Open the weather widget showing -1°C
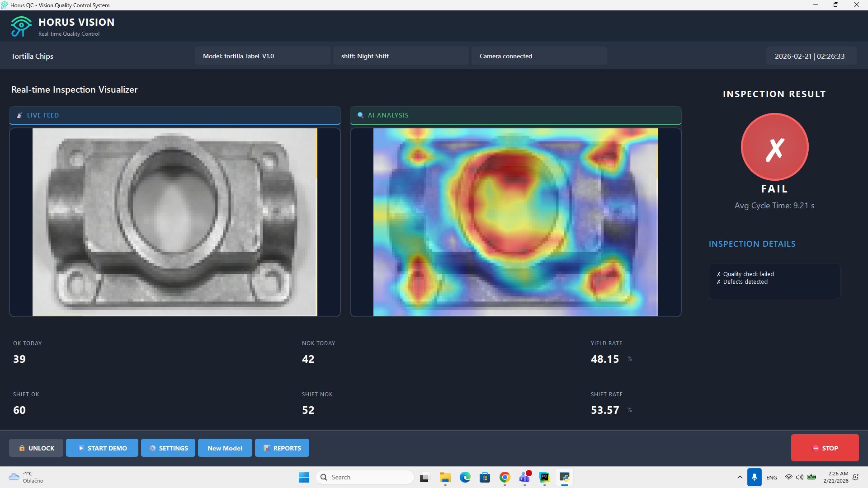 (26, 477)
